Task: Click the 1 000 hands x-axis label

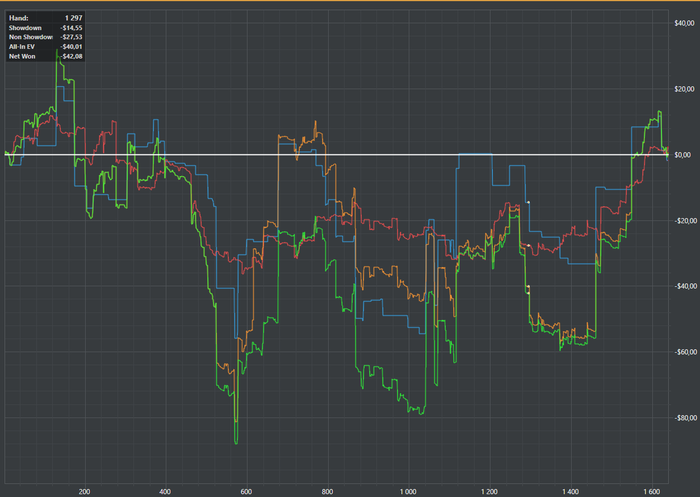Action: click(408, 492)
